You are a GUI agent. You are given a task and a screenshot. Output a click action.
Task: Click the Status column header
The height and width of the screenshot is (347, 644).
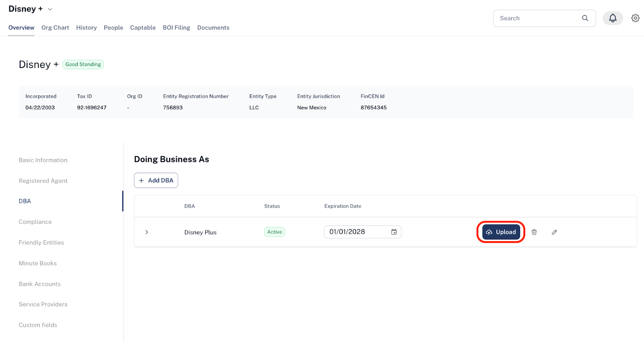point(272,206)
